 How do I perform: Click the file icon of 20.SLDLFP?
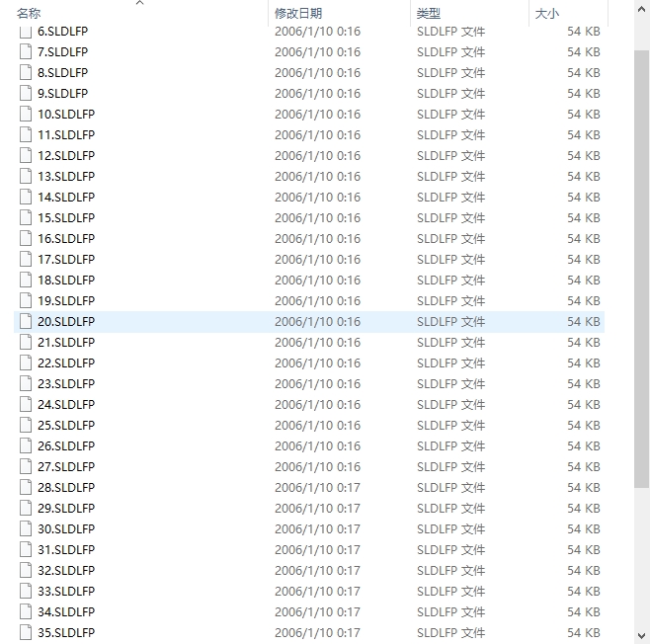tap(26, 321)
